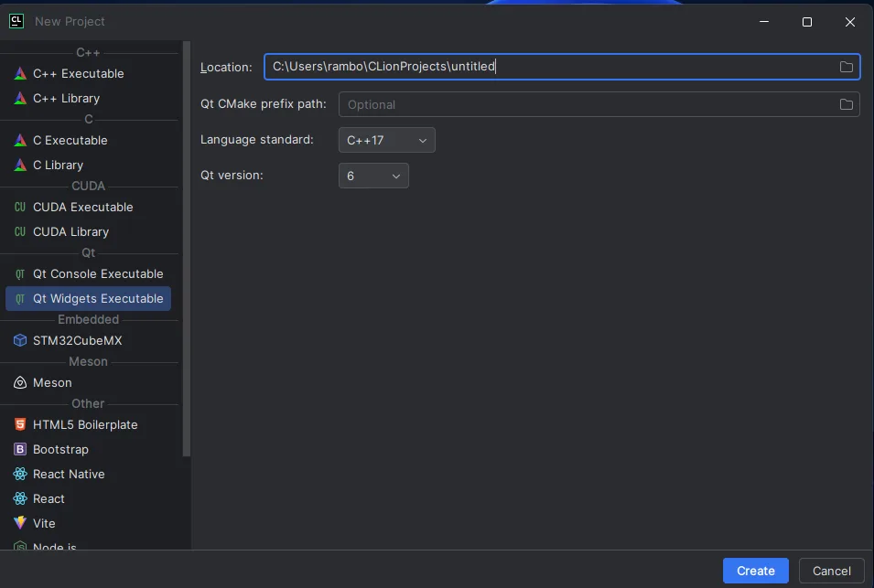The image size is (874, 588).
Task: Click the C++ Executable project icon
Action: (20, 73)
